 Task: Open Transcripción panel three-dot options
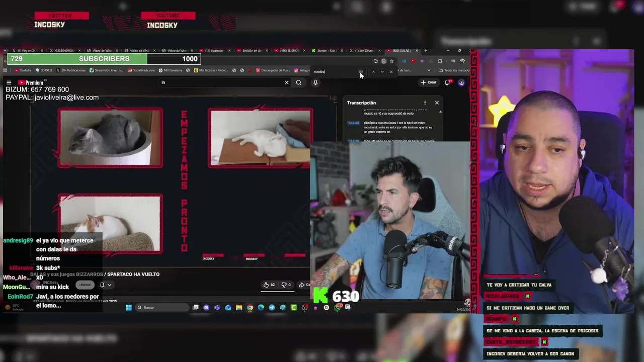coord(425,103)
